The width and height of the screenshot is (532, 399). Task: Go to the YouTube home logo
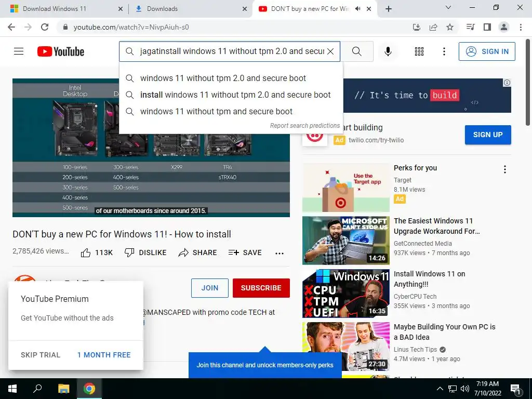coord(61,51)
